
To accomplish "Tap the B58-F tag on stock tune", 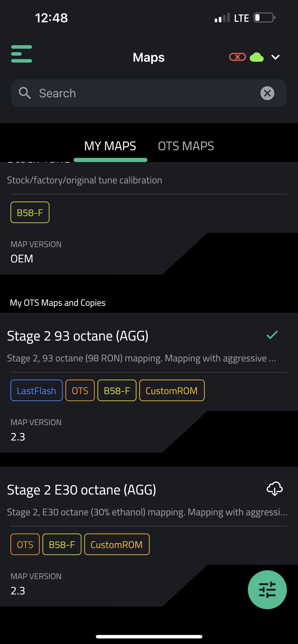I will (30, 213).
